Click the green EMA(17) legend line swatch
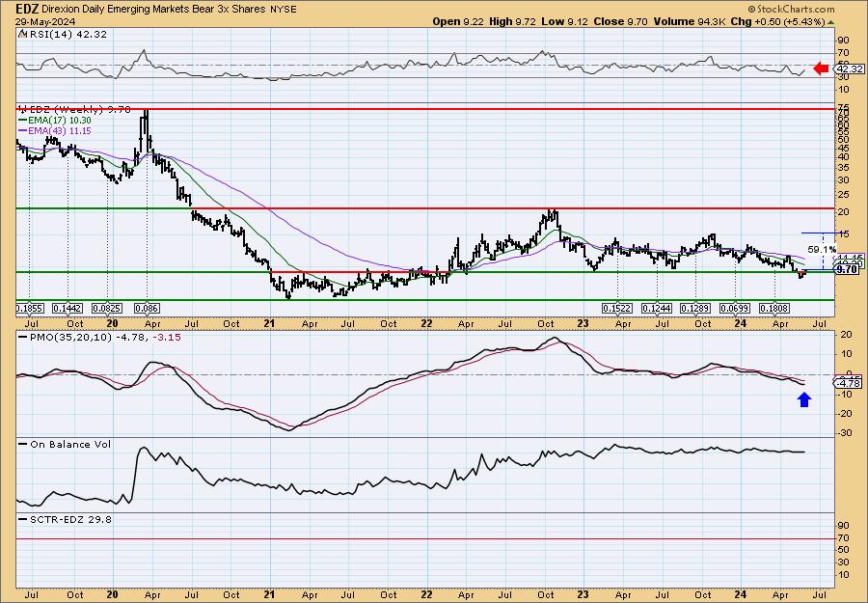 pyautogui.click(x=24, y=121)
